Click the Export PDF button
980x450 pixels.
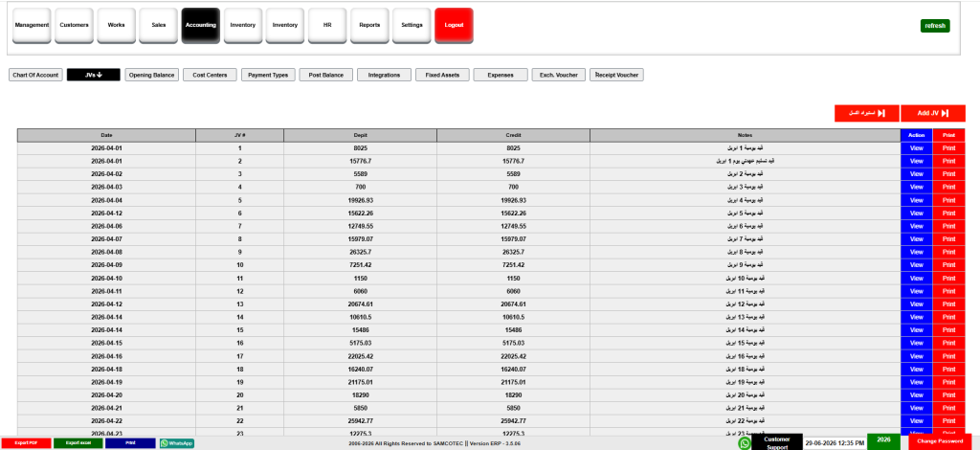26,443
